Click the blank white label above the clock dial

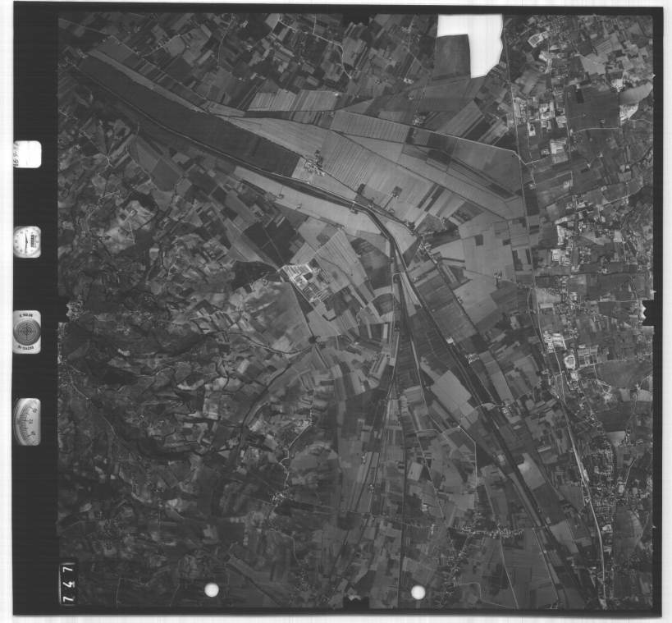[27, 154]
